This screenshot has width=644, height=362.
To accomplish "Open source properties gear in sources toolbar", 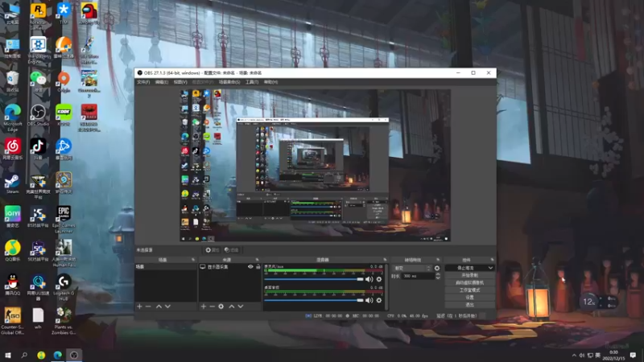I will coord(221,306).
